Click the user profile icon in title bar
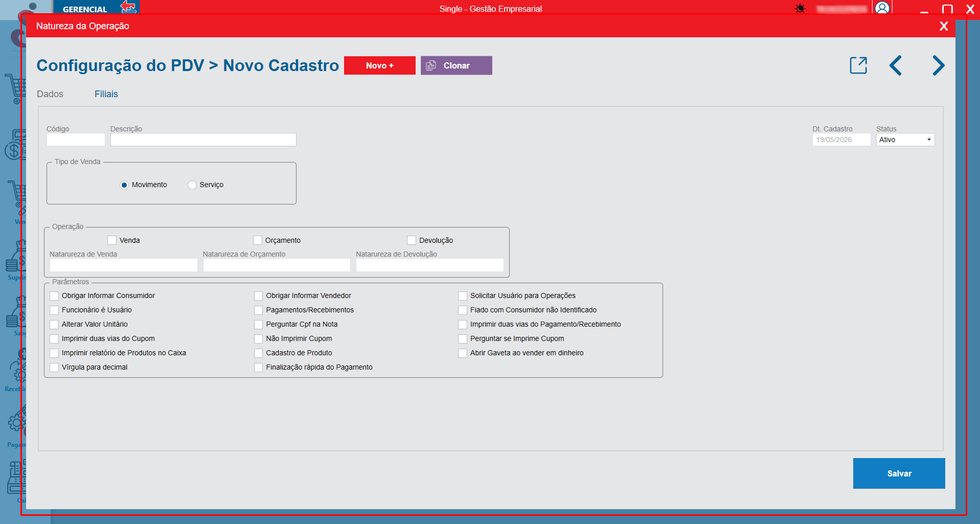980x524 pixels. pyautogui.click(x=882, y=8)
